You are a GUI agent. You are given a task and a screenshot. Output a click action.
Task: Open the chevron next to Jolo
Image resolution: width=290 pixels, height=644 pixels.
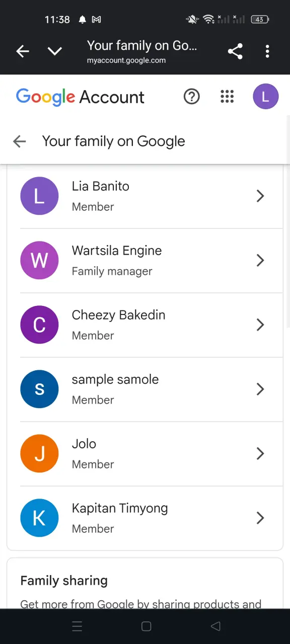click(260, 453)
